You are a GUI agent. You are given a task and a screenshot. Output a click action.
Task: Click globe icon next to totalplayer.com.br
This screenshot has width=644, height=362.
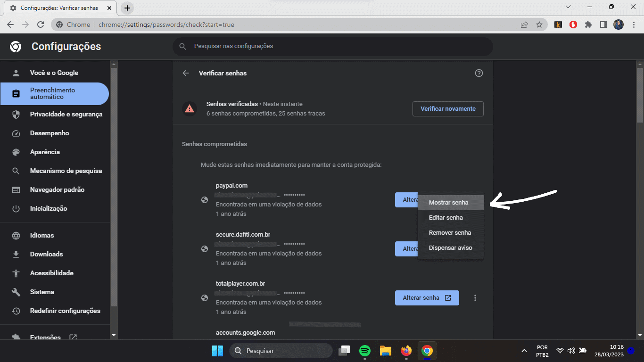coord(205,298)
